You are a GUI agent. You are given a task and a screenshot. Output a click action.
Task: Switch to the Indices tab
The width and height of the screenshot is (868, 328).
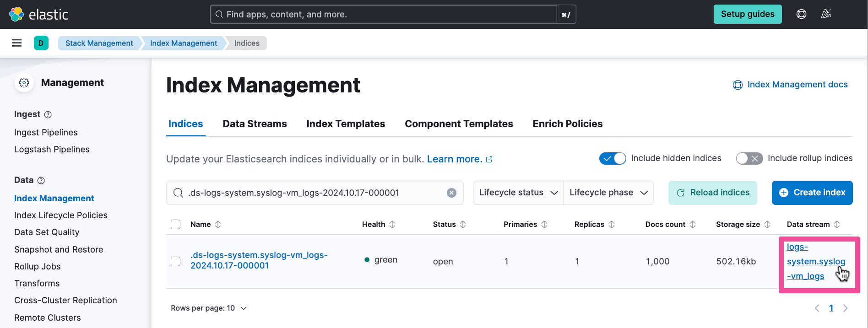click(185, 124)
